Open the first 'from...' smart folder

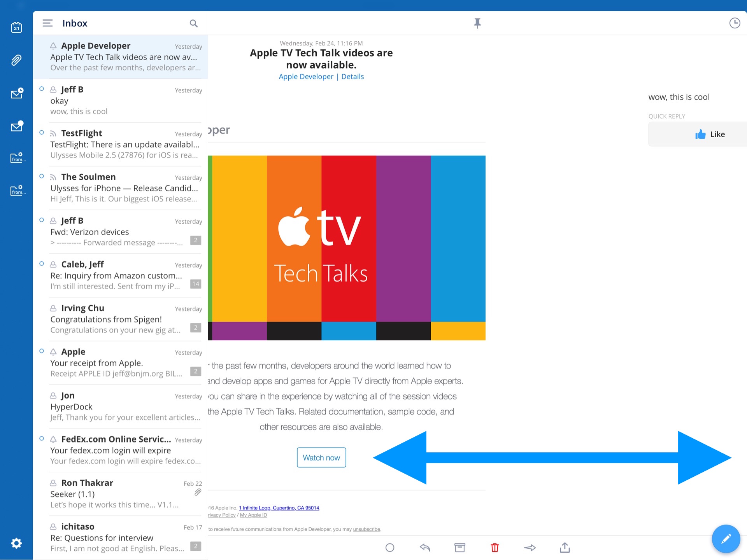pos(16,157)
